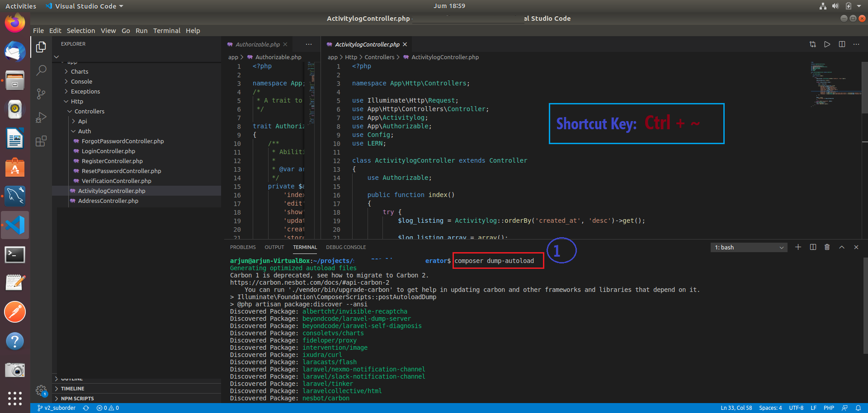Open the Search view in activity bar

41,70
